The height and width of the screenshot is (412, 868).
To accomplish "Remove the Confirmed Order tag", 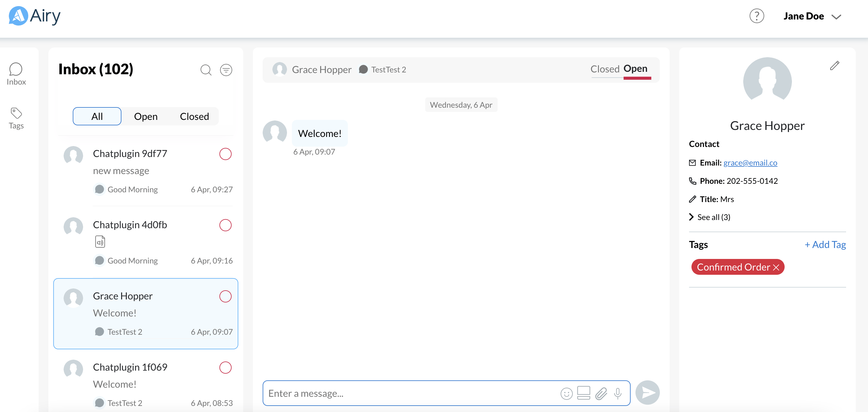I will pos(776,267).
